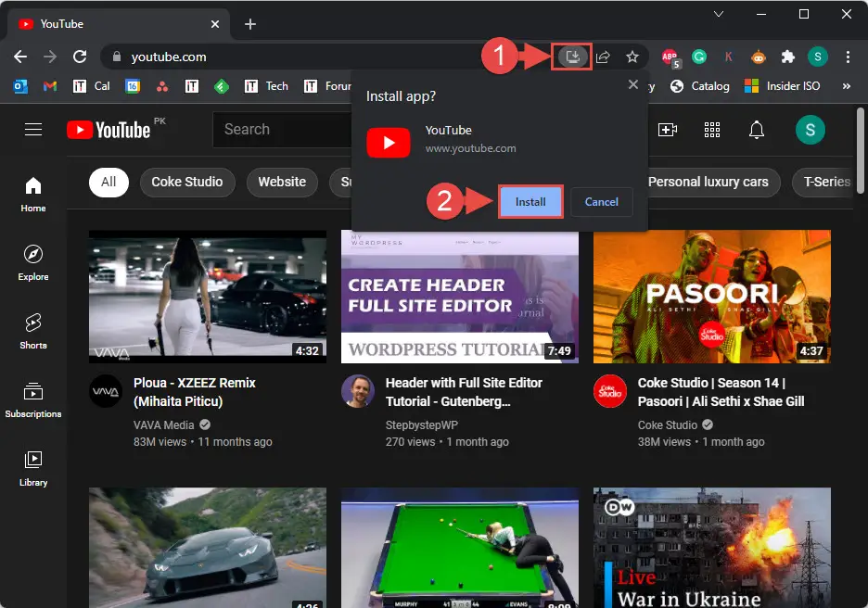The image size is (868, 608).
Task: View site information via the lock icon
Action: coord(116,57)
